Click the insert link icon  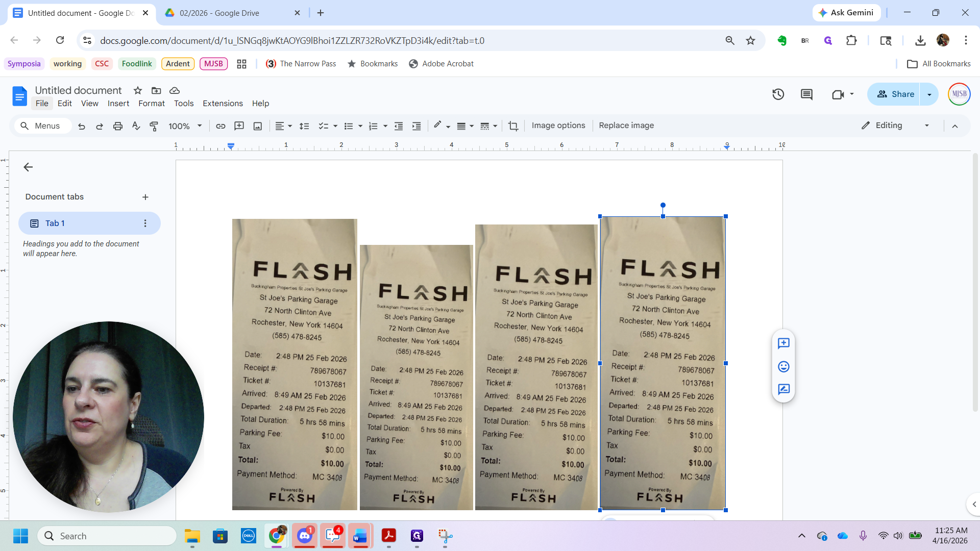click(220, 126)
